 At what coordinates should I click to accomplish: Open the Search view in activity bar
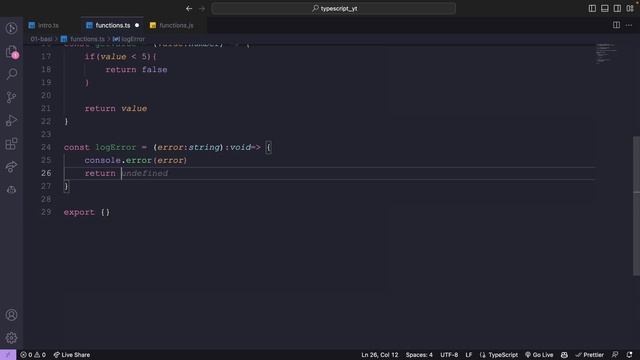click(11, 74)
